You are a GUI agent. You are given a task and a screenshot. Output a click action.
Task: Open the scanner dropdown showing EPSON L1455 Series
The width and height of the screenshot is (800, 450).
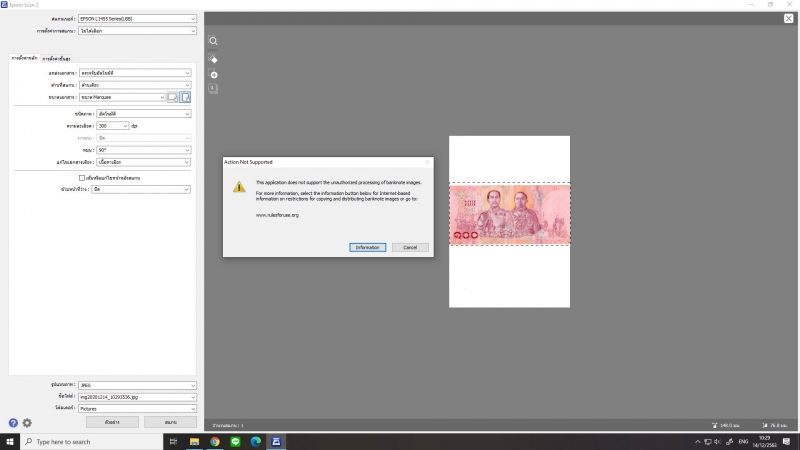coord(137,19)
